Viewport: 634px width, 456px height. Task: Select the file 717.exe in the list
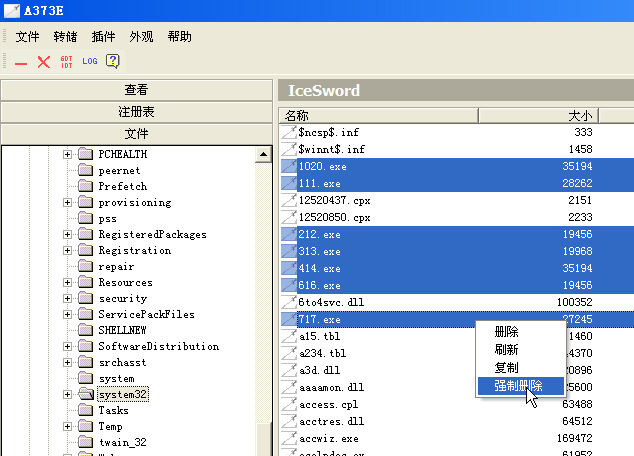pos(319,319)
